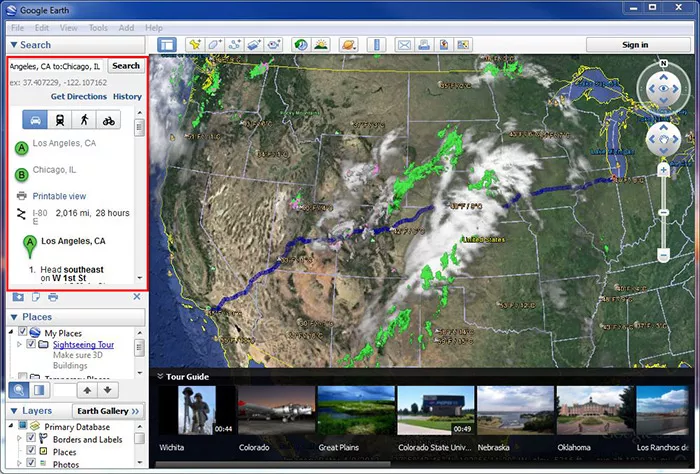The image size is (700, 474).
Task: Open the Earth Gallery
Action: [108, 411]
